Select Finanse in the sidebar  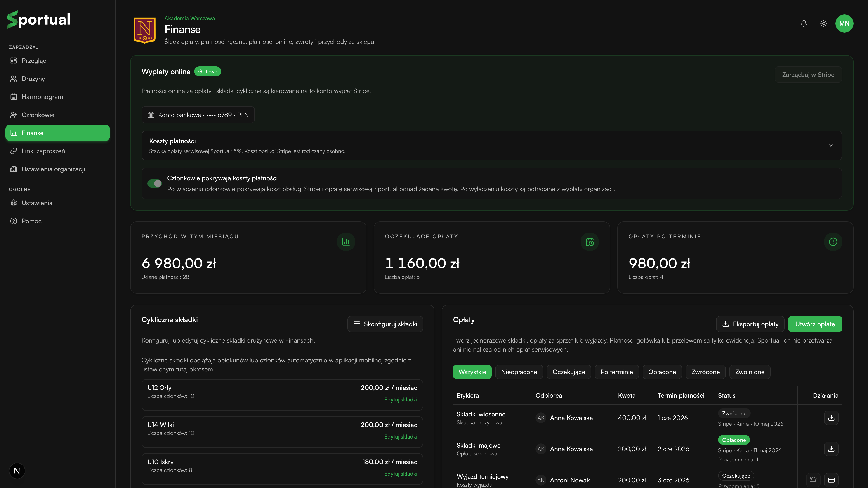tap(58, 133)
